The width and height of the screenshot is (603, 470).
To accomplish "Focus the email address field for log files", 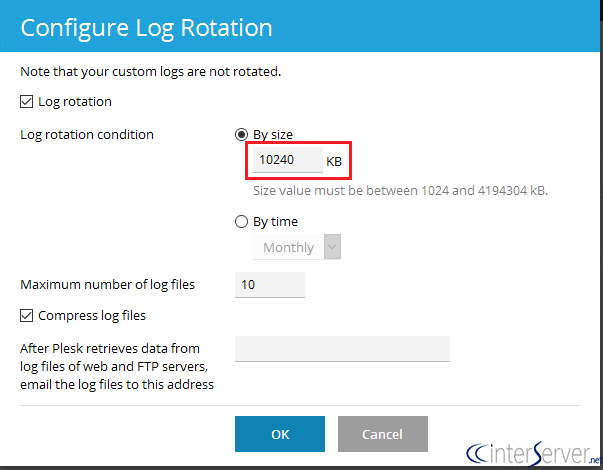I will [342, 348].
